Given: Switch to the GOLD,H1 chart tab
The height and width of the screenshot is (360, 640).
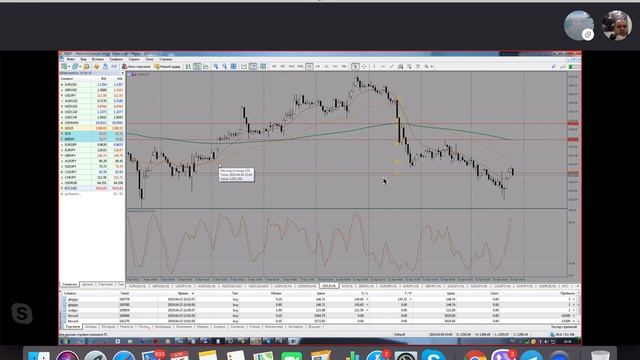Looking at the screenshot, I should [329, 286].
